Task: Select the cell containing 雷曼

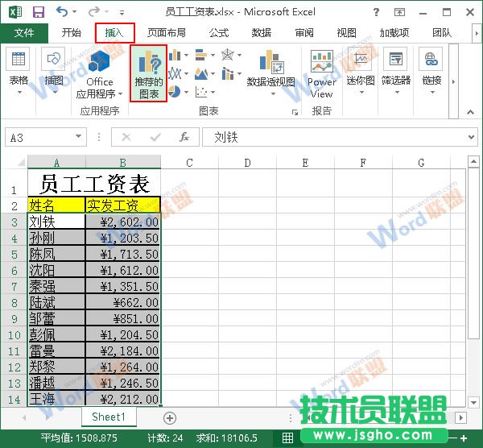Action: (56, 351)
